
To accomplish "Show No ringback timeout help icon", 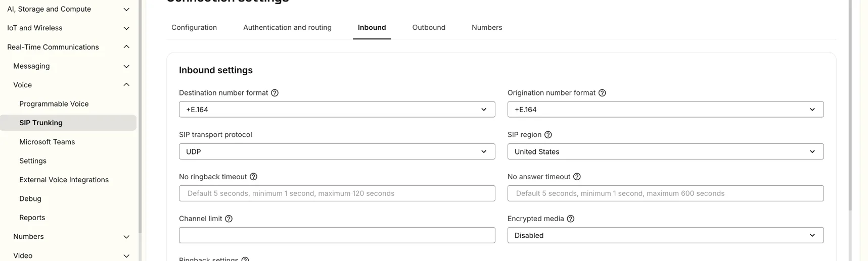I will click(x=253, y=177).
